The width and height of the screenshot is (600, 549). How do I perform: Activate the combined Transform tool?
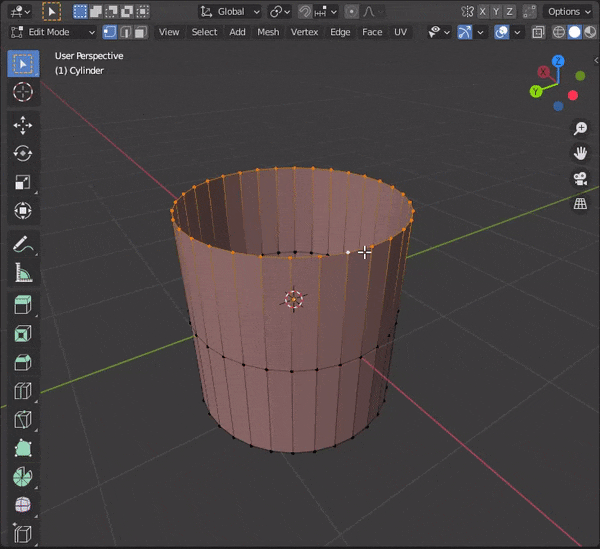point(23,210)
